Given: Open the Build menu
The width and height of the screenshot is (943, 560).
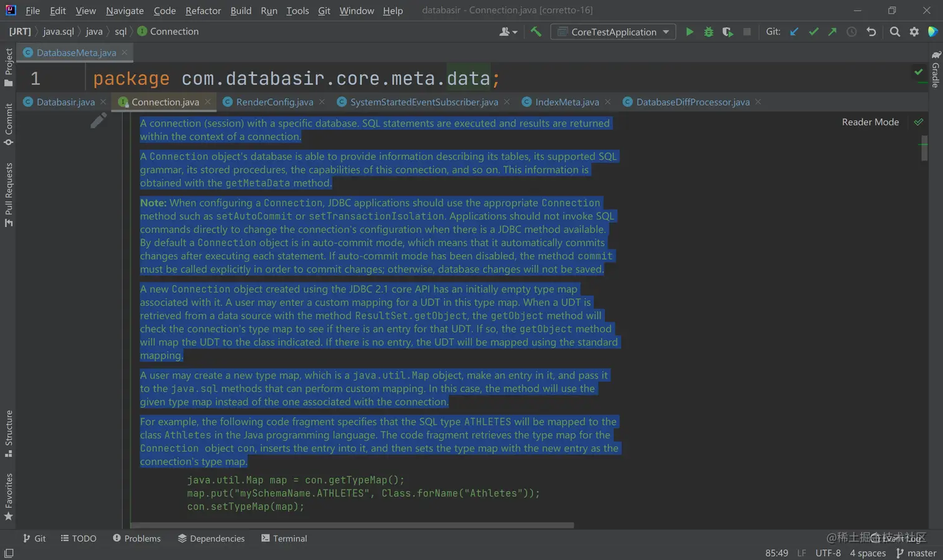Looking at the screenshot, I should tap(241, 11).
